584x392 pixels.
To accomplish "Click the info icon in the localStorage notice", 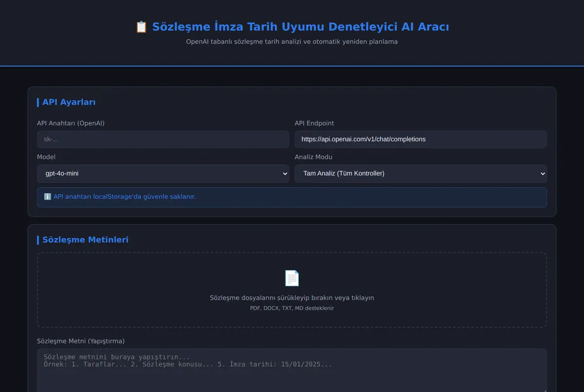I will coord(48,197).
